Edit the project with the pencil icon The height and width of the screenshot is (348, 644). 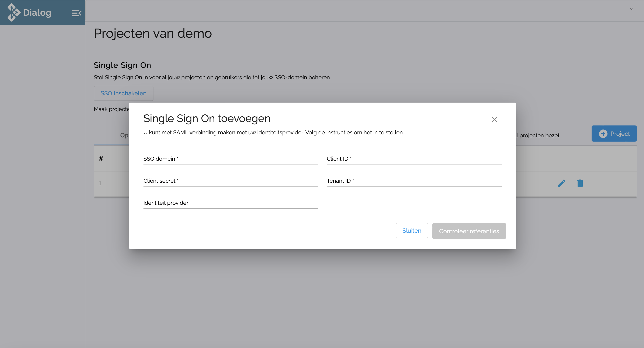tap(561, 183)
